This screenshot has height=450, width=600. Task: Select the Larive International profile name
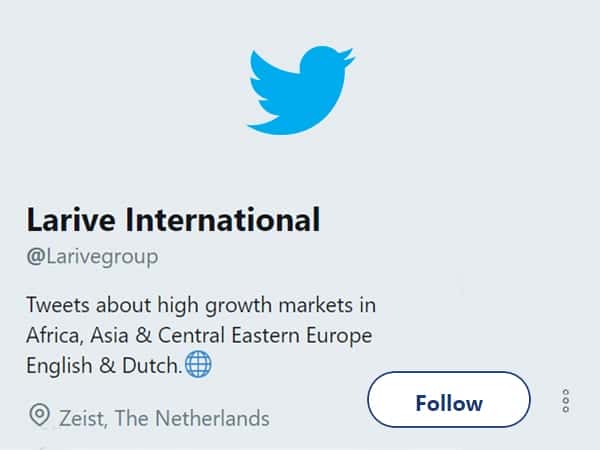pos(173,219)
